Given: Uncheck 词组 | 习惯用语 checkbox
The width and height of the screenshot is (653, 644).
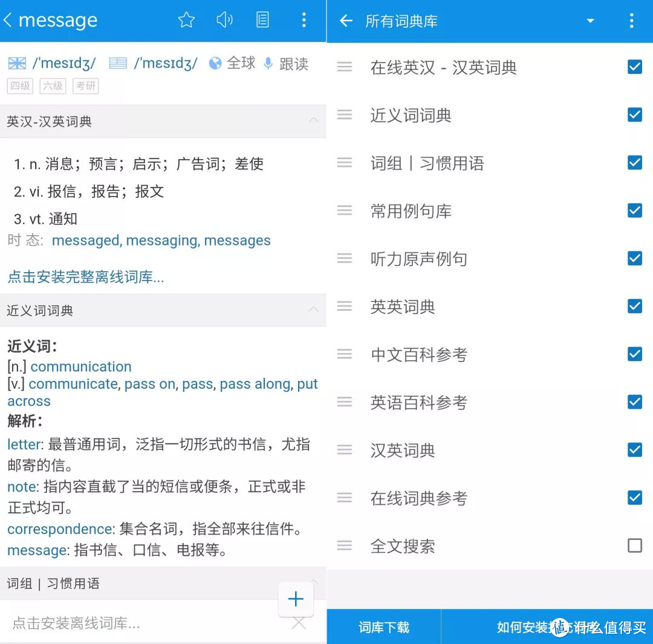Looking at the screenshot, I should (634, 163).
